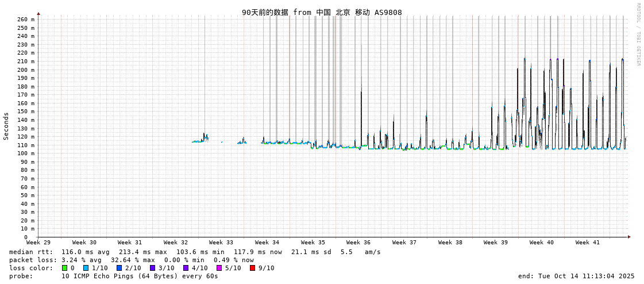
Task: Click the Week 35 x-axis label
Action: pyautogui.click(x=313, y=243)
